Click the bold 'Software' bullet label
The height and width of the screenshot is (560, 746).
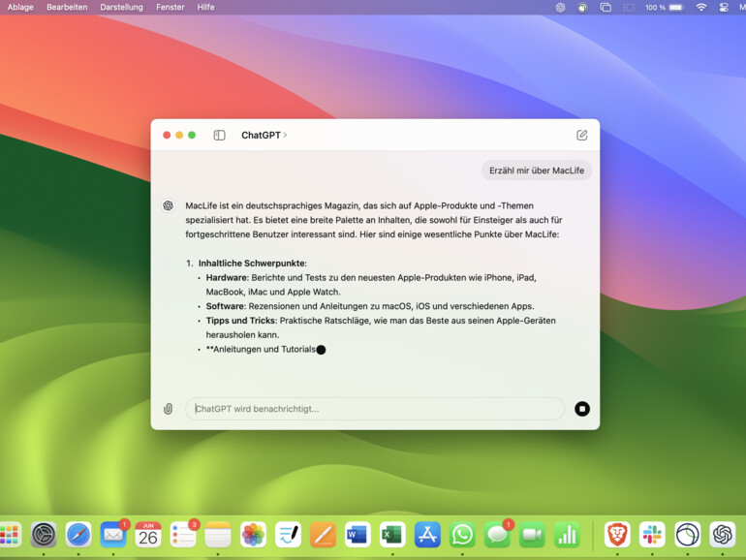225,306
